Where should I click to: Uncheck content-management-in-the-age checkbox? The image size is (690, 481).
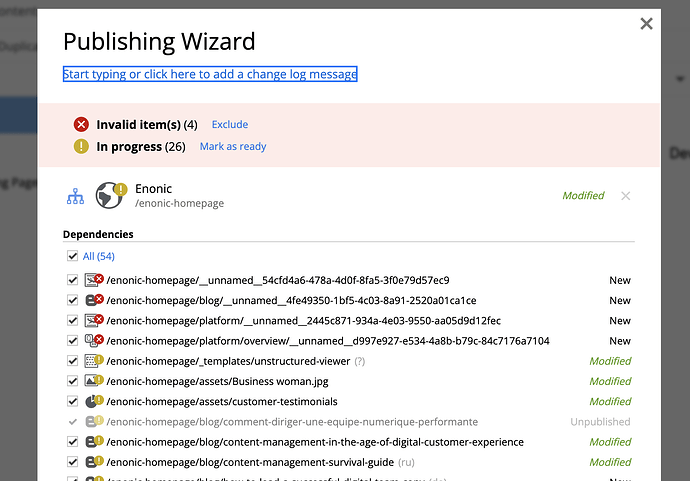[x=73, y=442]
